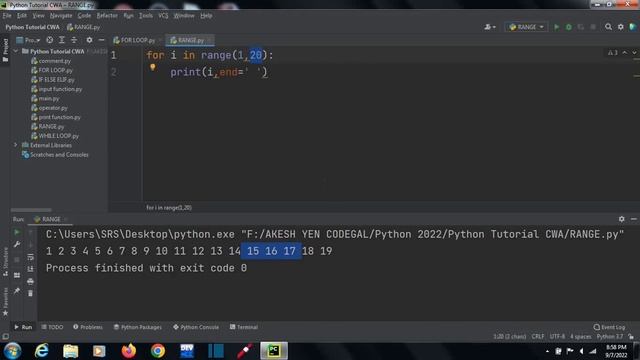The image size is (640, 360).
Task: Collapse all items in Project panel
Action: coord(74,40)
